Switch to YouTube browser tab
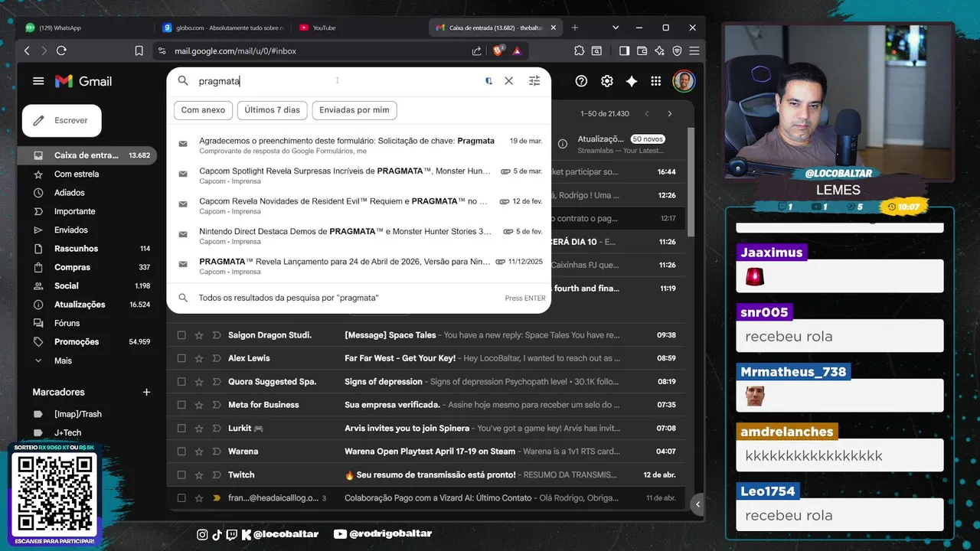 [358, 28]
